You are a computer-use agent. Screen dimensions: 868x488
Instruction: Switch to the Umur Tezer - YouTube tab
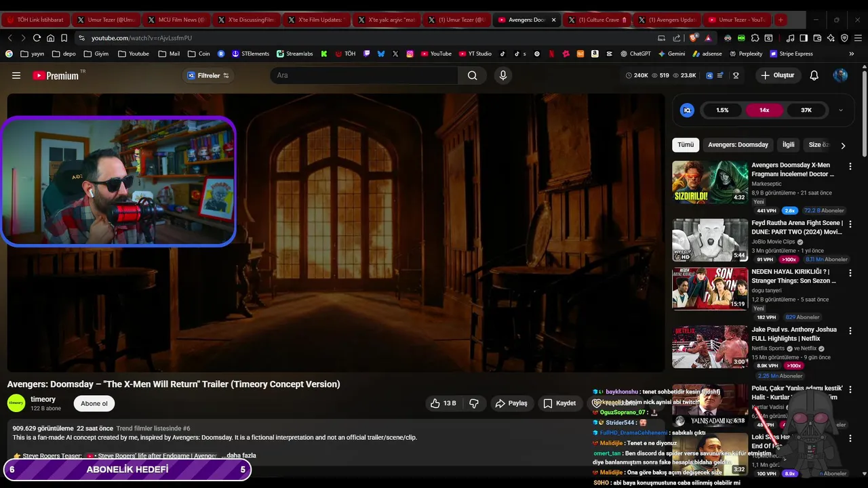[737, 20]
